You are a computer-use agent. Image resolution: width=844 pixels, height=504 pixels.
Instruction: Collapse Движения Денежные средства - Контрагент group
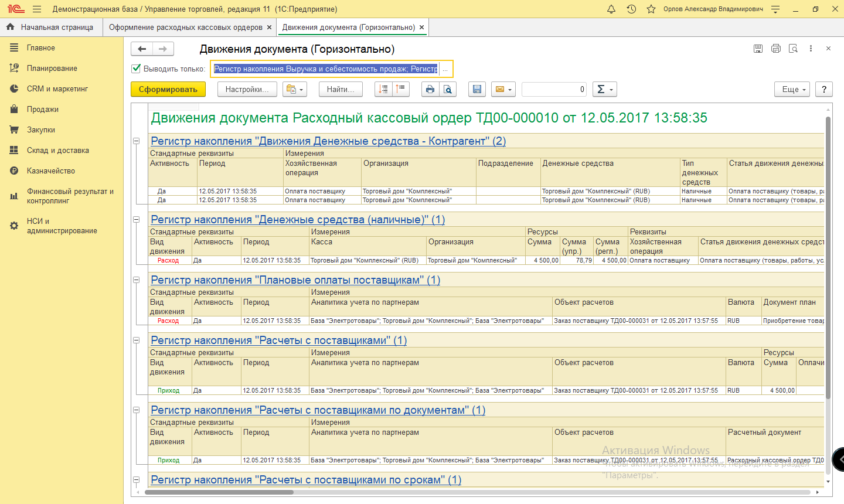(x=136, y=141)
